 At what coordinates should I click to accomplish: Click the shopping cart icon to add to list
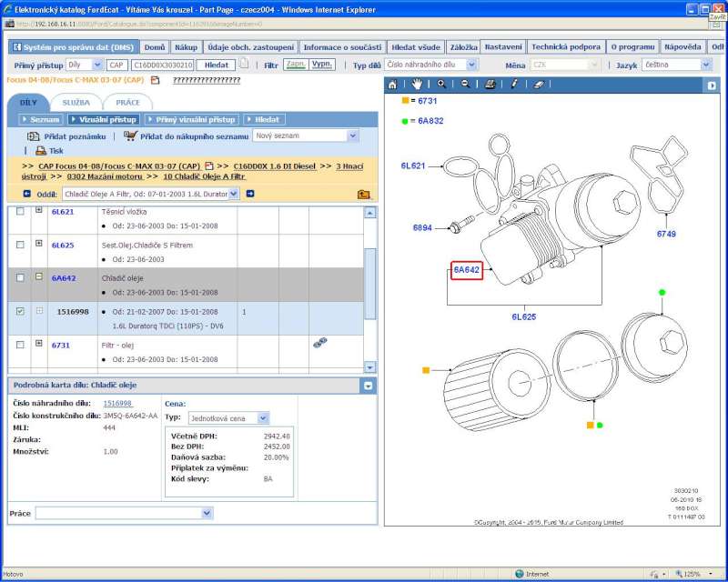coord(130,135)
